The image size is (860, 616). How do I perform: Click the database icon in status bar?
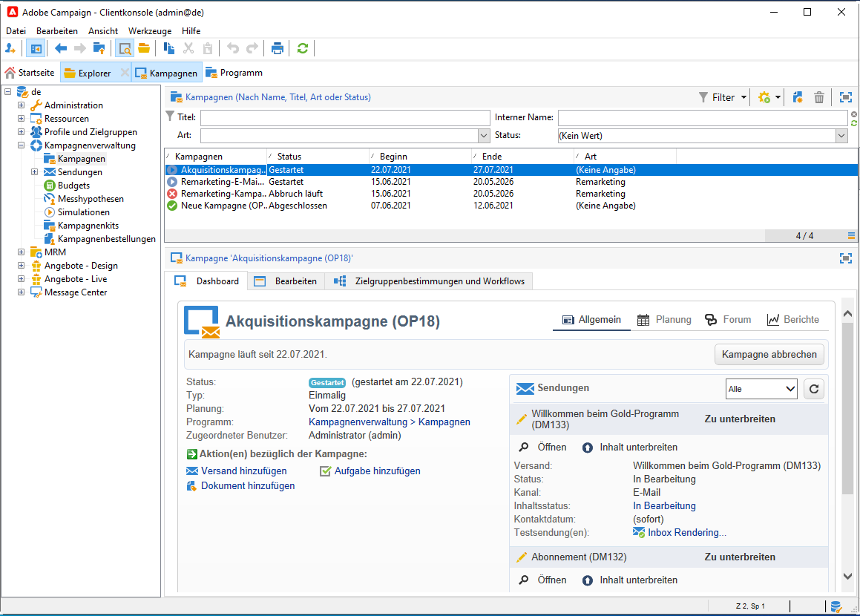(x=836, y=606)
